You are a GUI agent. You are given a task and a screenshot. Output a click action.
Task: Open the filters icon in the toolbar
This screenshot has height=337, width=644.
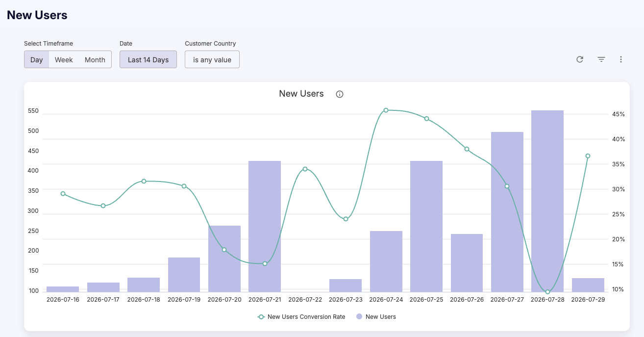pyautogui.click(x=601, y=59)
